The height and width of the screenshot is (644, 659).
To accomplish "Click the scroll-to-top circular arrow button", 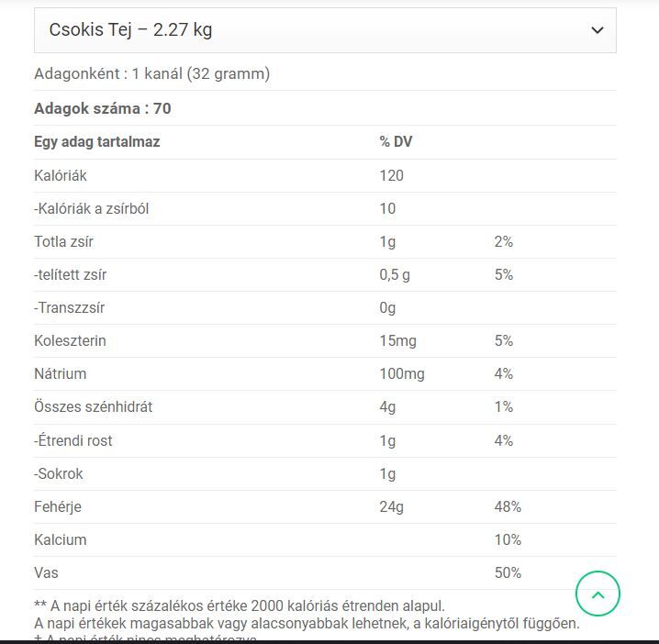I will coord(598,594).
